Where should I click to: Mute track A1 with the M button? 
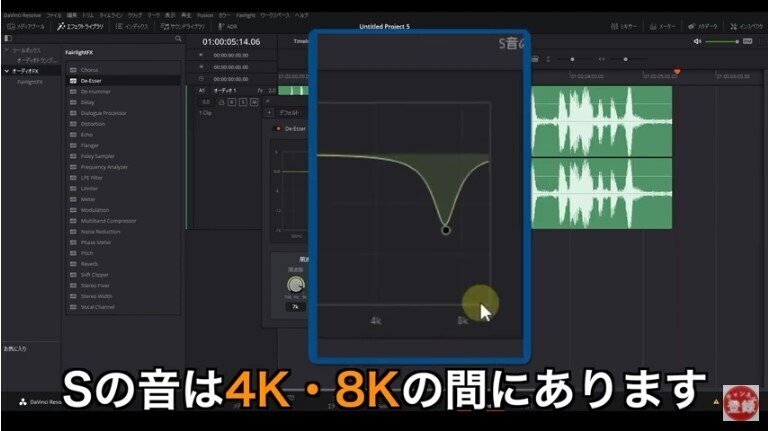pos(254,102)
